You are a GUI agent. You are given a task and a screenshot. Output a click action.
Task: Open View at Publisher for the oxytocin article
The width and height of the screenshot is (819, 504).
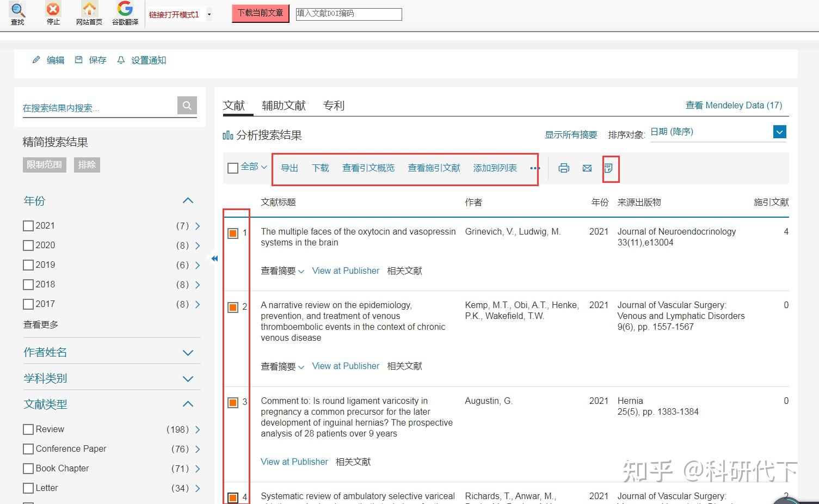point(346,271)
